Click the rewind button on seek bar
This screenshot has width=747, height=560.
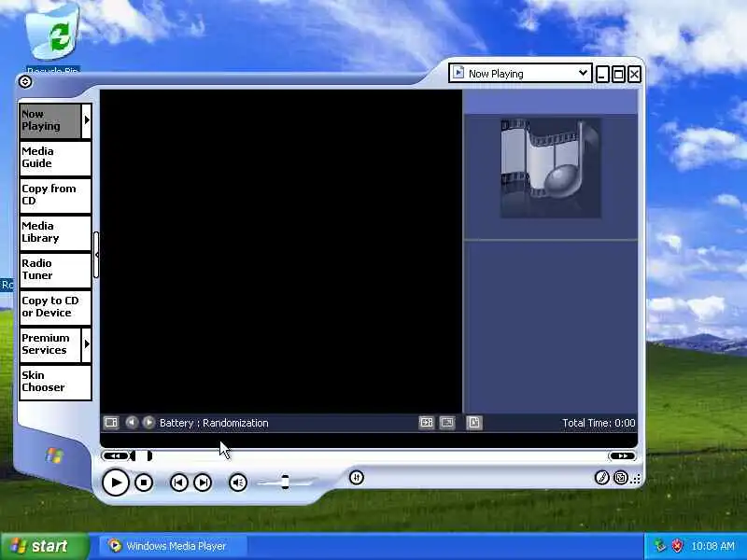click(x=115, y=455)
